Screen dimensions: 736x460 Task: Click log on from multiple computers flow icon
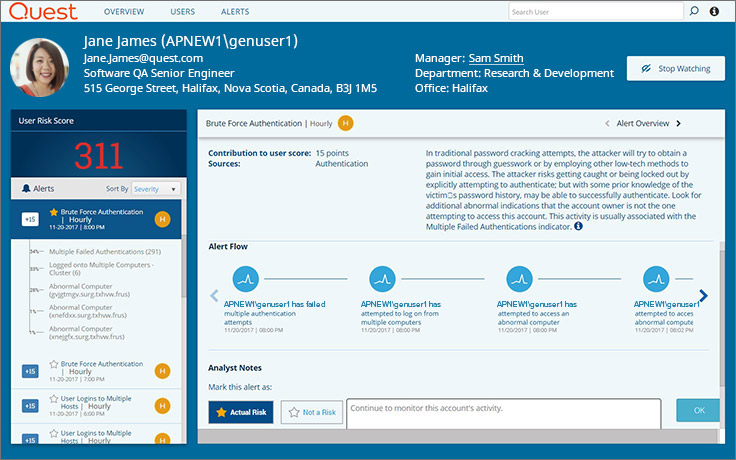(382, 279)
